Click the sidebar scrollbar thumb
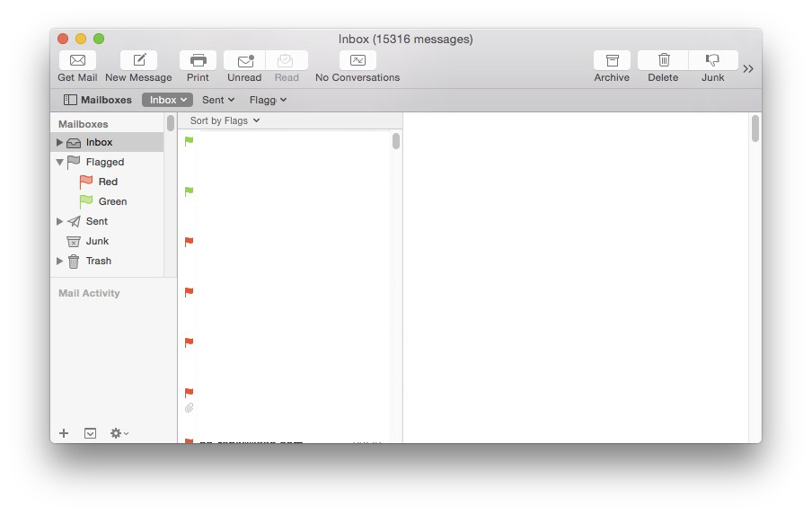The image size is (812, 515). click(171, 123)
